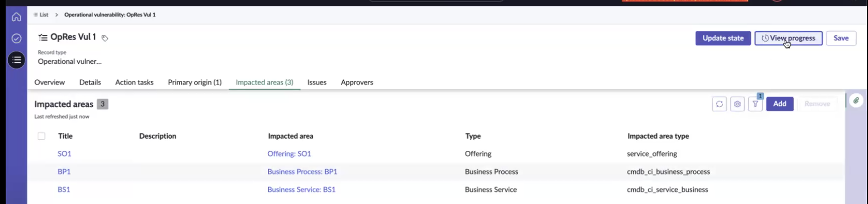Viewport: 868px width, 204px height.
Task: Click the greyed-out Remove button
Action: [x=817, y=104]
